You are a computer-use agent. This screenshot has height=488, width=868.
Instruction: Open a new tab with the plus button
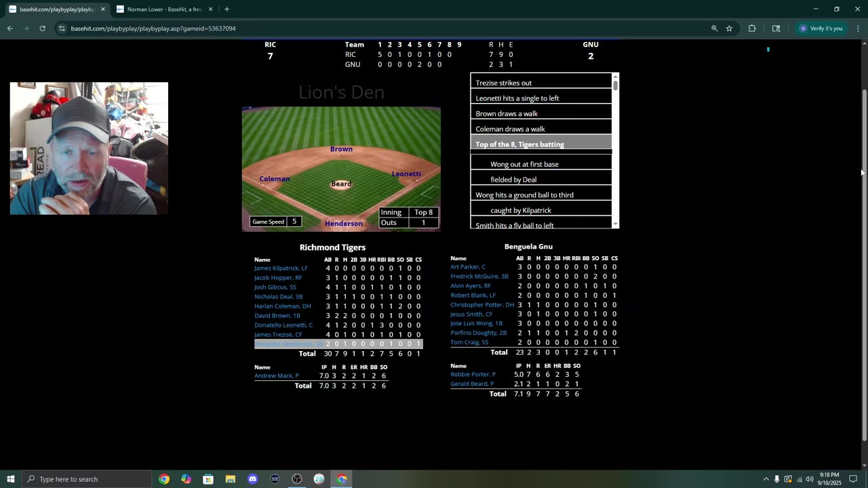click(226, 9)
